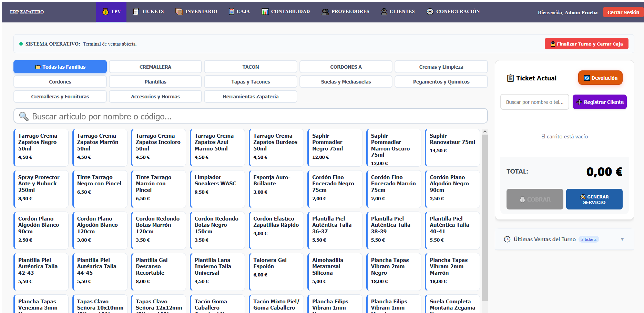Click the scrollbar up arrow

pos(485,131)
